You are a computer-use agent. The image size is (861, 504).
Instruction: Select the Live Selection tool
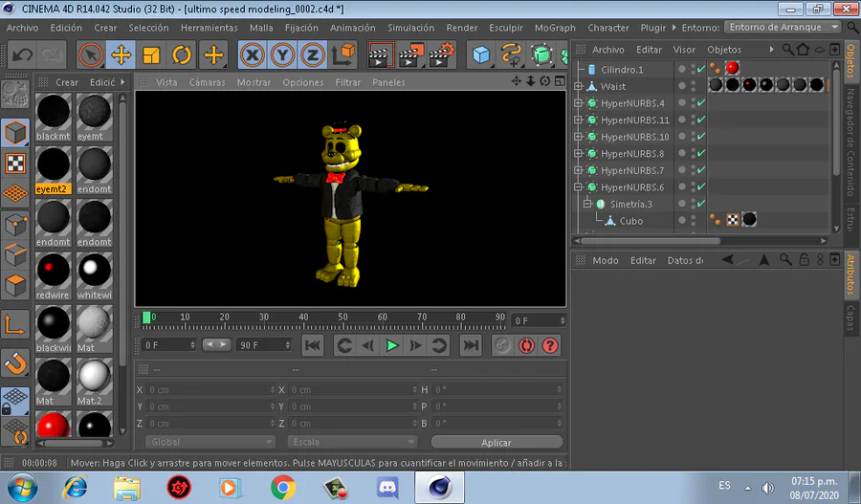coord(91,55)
